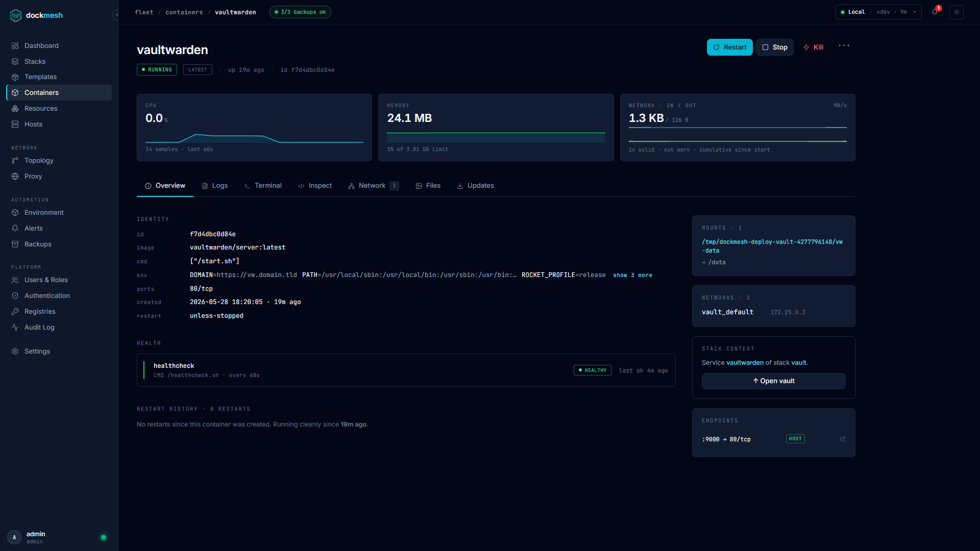Collapse the sidebar with the chevron button
The height and width of the screenshot is (551, 980).
tap(116, 15)
